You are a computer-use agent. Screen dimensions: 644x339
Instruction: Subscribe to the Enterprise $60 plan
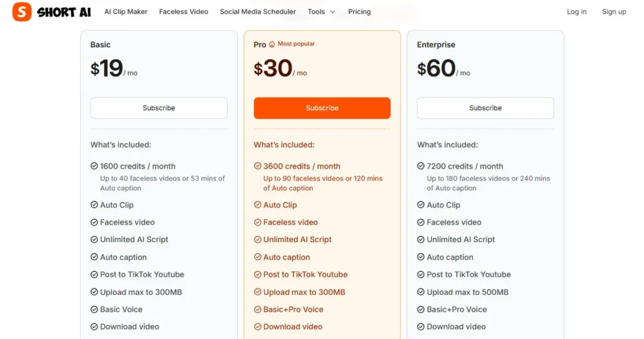point(486,108)
